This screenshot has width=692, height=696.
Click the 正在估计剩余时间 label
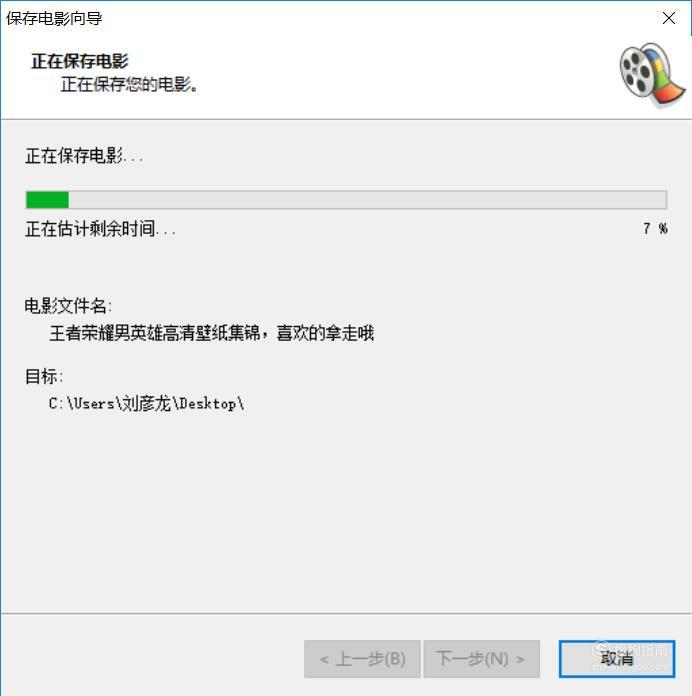click(x=100, y=229)
